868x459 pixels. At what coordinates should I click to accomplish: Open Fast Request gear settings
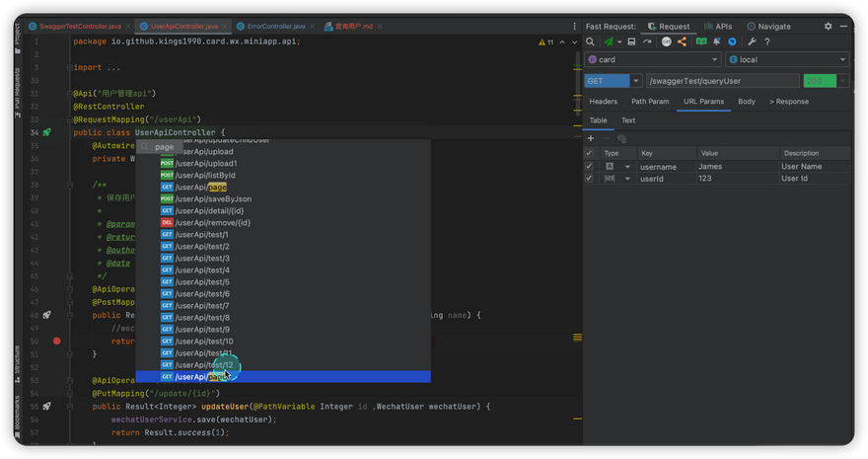(x=828, y=27)
